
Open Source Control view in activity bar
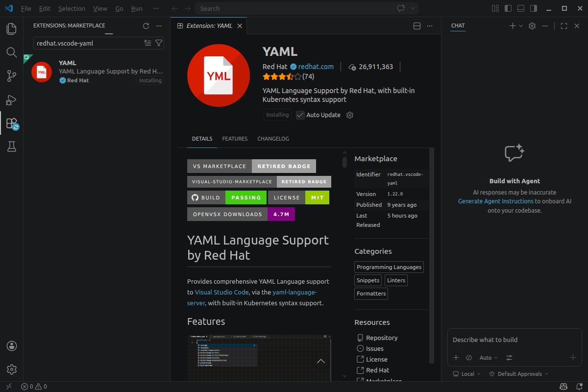click(12, 76)
